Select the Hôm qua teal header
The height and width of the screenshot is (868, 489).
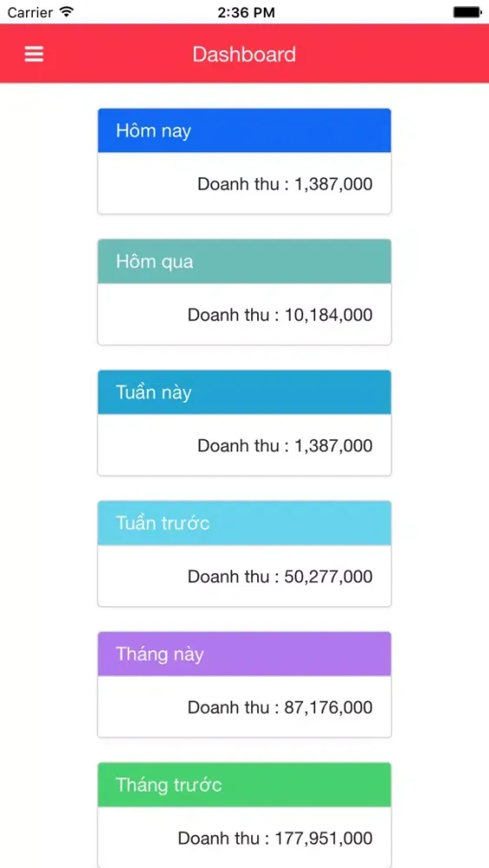point(244,261)
